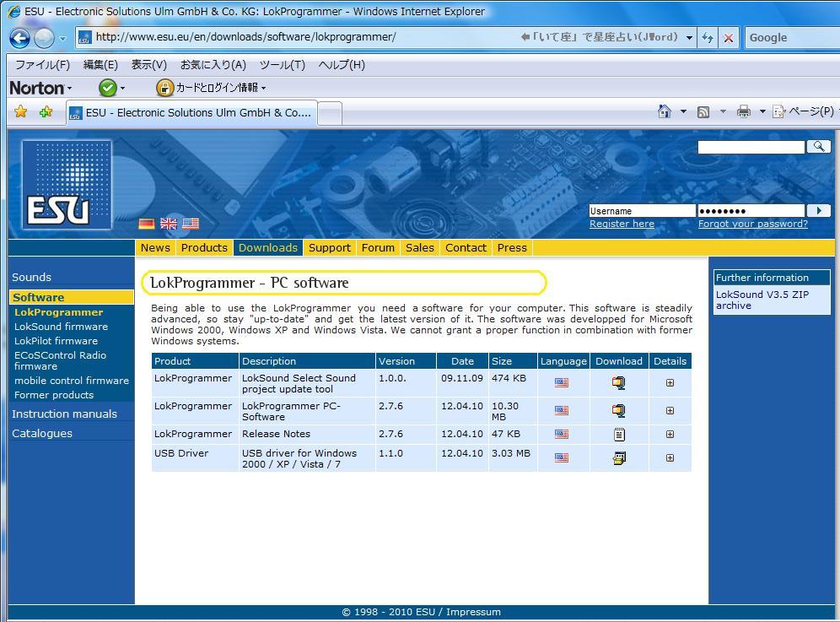
Task: Open the ヘルプ(H) menu
Action: click(x=342, y=65)
